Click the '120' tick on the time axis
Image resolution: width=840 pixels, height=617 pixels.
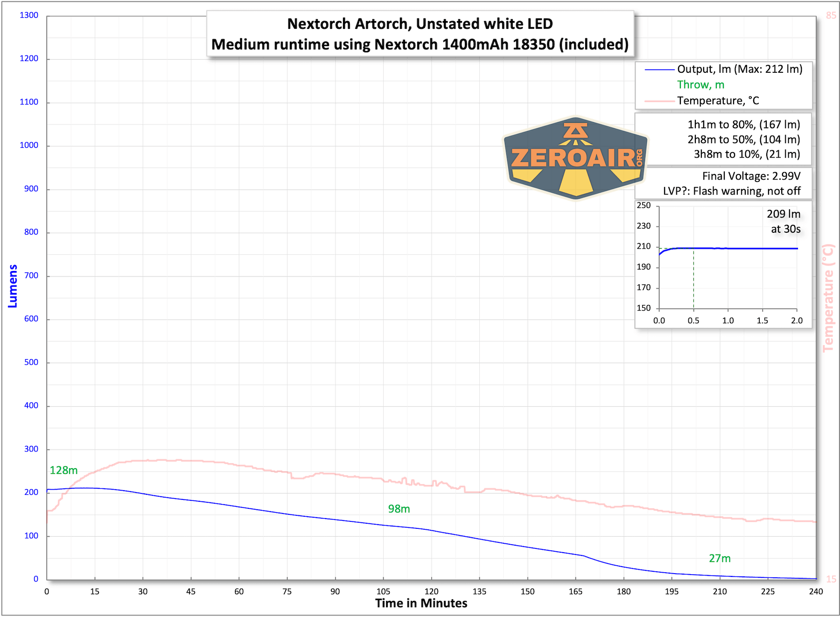[431, 591]
